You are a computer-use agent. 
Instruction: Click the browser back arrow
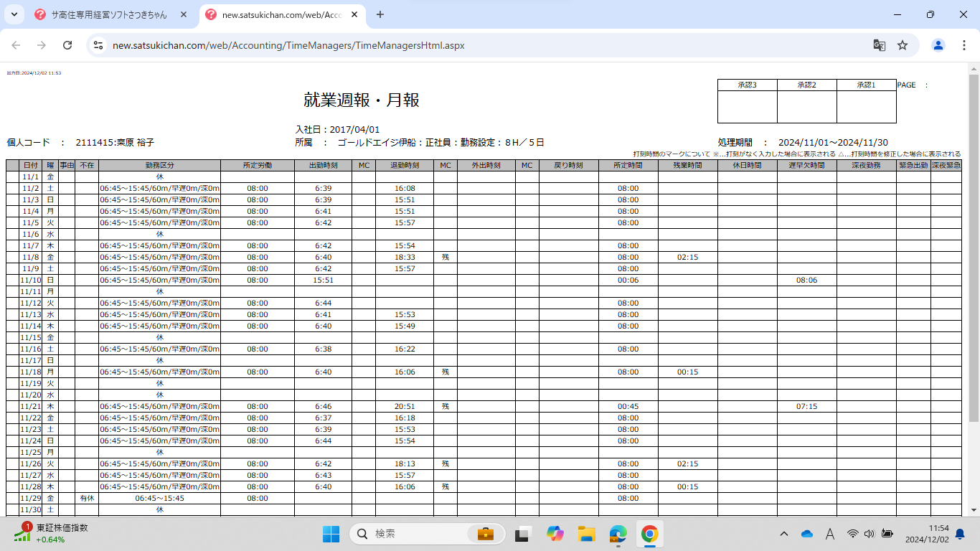click(16, 45)
